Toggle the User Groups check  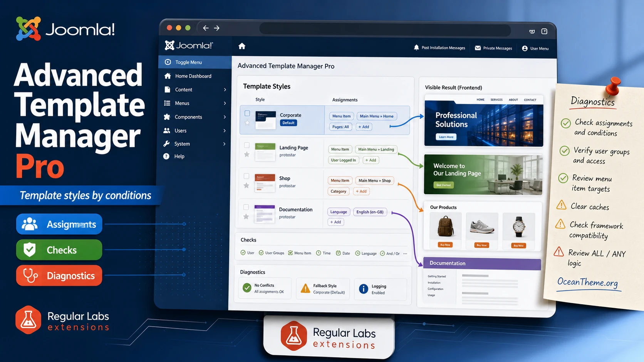coord(272,253)
